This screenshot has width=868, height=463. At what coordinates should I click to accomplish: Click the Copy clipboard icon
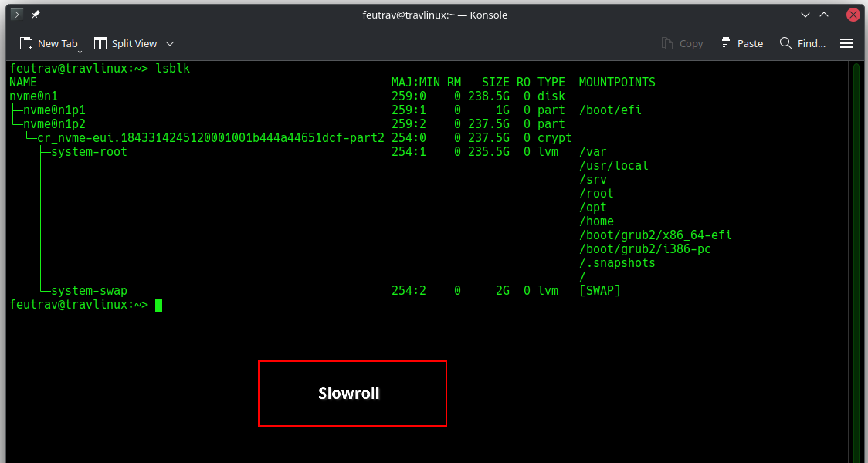[667, 44]
